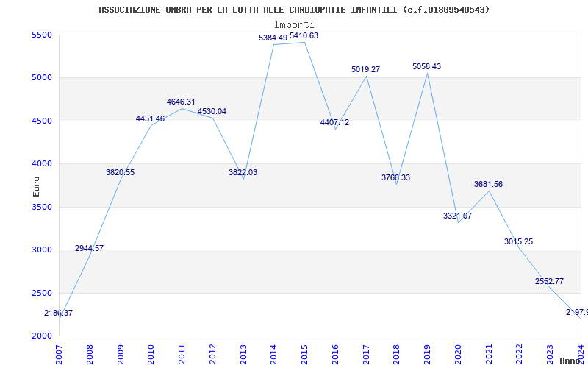Screen dimensions: 588x368
Task: Click the data label 4530.04
Action: (x=212, y=112)
